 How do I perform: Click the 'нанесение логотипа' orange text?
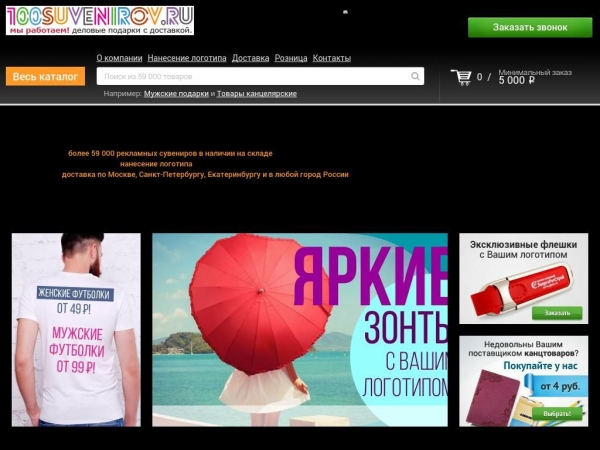[156, 164]
